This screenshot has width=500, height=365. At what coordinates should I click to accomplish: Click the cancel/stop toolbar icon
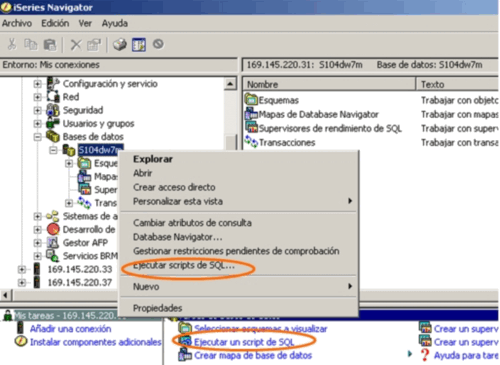pyautogui.click(x=158, y=44)
